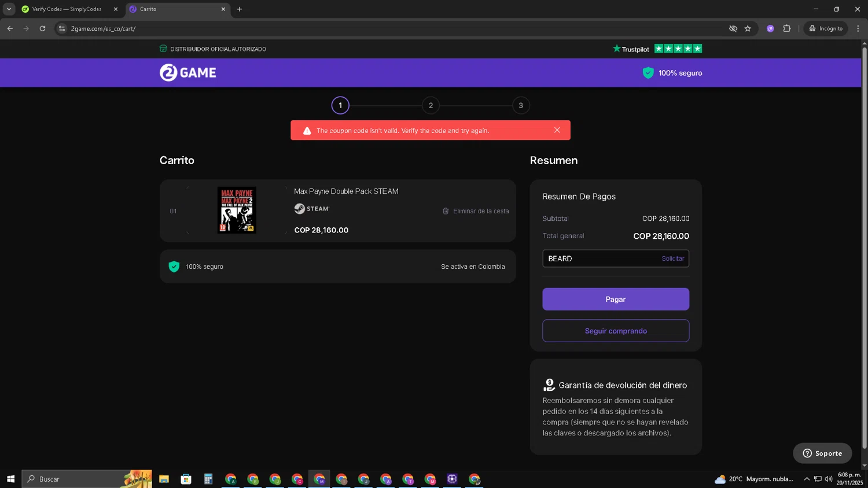This screenshot has width=868, height=488.
Task: Open the purple square app icon in taskbar
Action: tap(452, 479)
